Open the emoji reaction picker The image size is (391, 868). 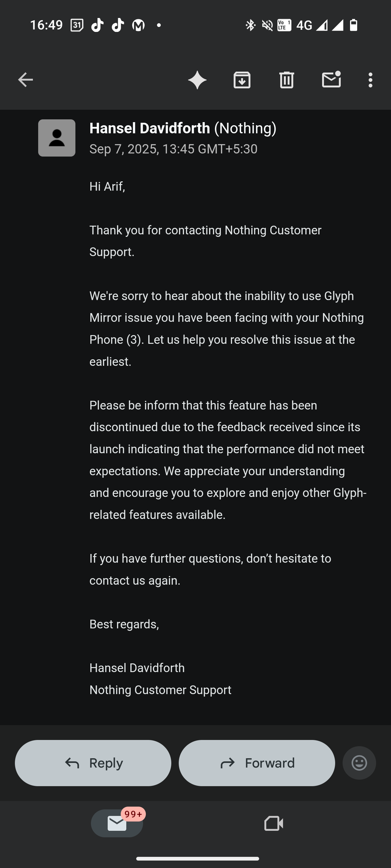359,763
